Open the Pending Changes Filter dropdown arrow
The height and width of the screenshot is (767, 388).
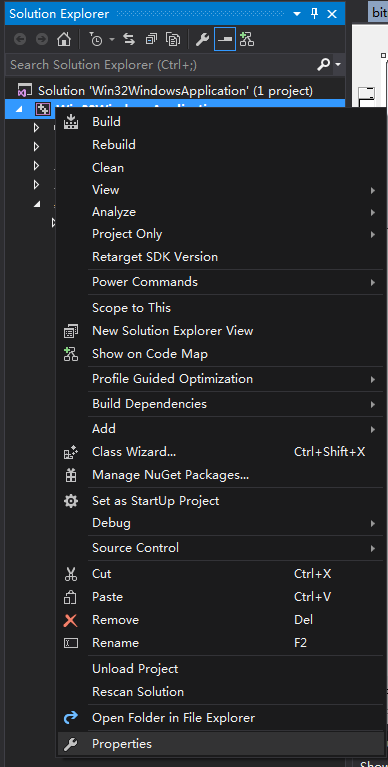pos(112,40)
